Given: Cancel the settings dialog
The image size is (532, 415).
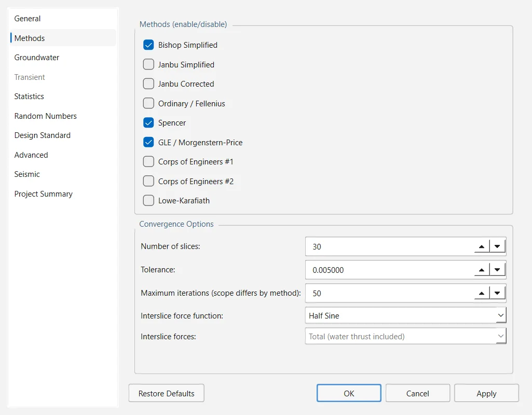Looking at the screenshot, I should [418, 393].
